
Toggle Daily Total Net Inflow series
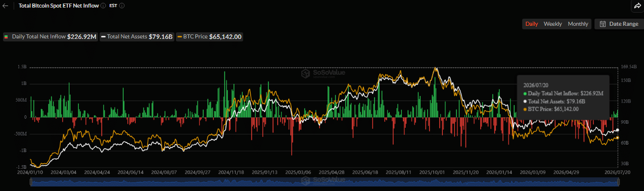(50, 37)
